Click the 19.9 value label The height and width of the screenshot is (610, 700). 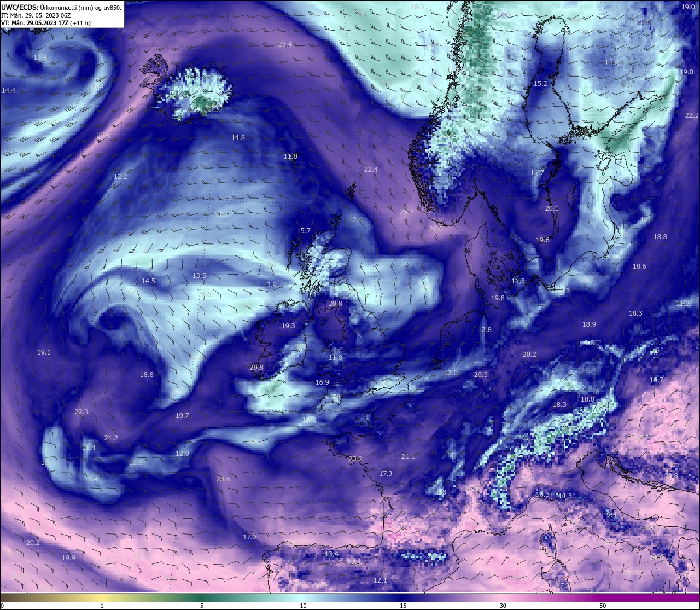pos(68,558)
